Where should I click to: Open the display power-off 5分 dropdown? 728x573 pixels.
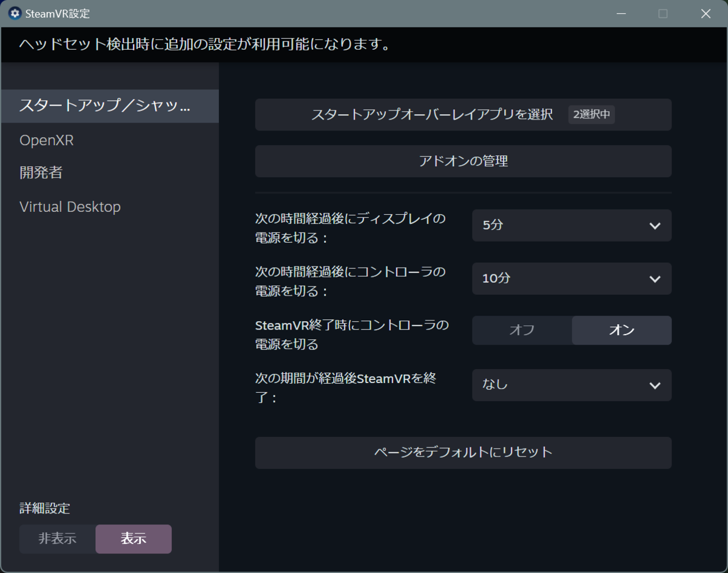(x=571, y=225)
